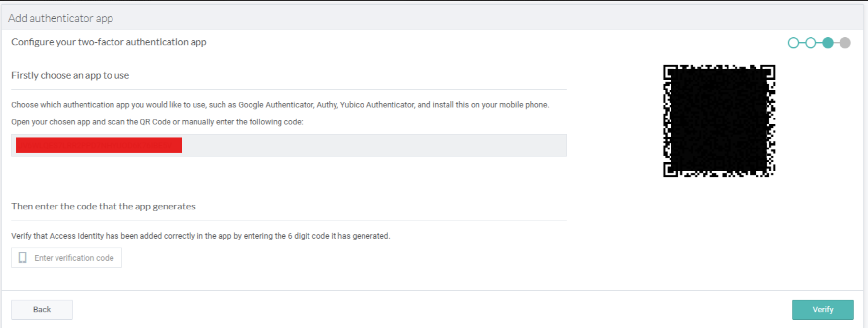Click the Verify that Access Identity instruction text
The image size is (868, 328).
[x=200, y=236]
